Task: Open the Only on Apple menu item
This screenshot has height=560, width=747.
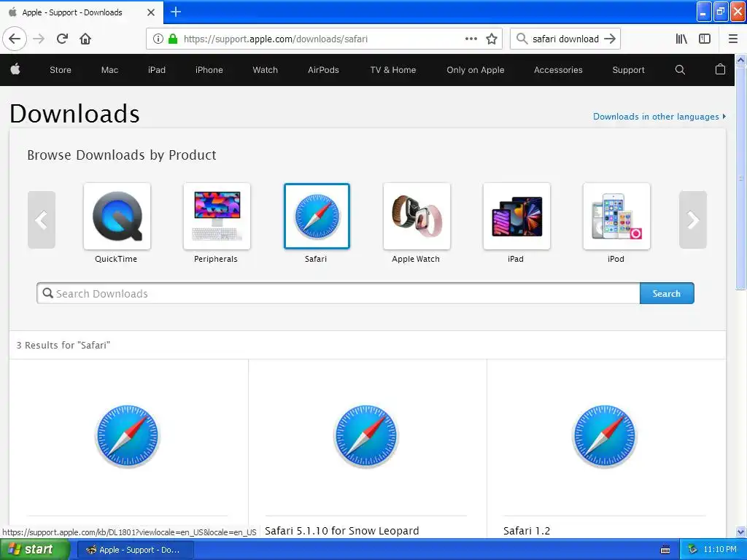Action: [x=476, y=69]
